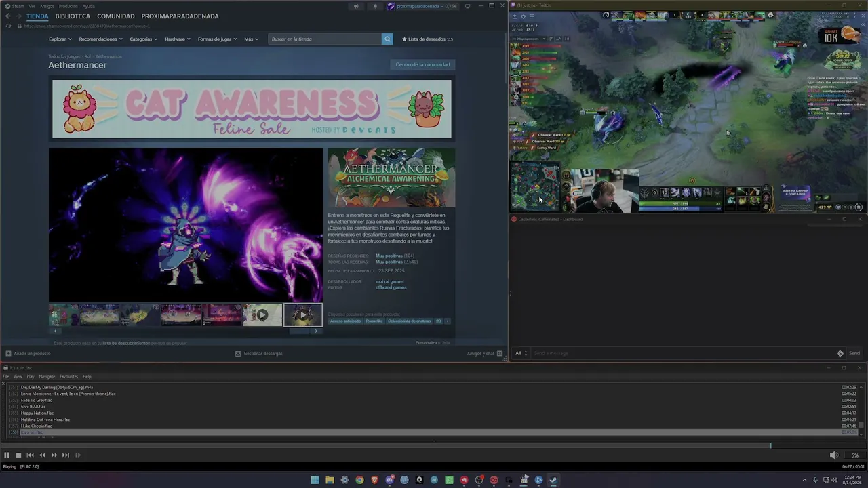Advance the thumbnail strip with right arrow

[x=316, y=331]
